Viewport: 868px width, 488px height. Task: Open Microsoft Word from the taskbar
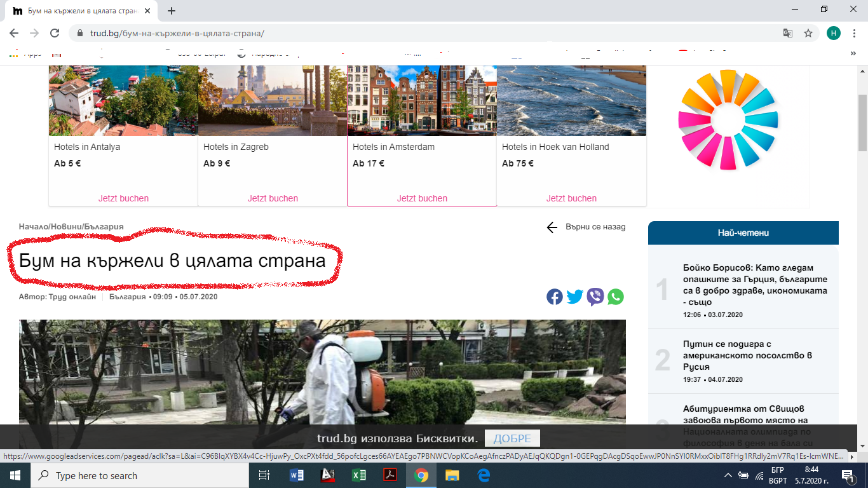297,475
